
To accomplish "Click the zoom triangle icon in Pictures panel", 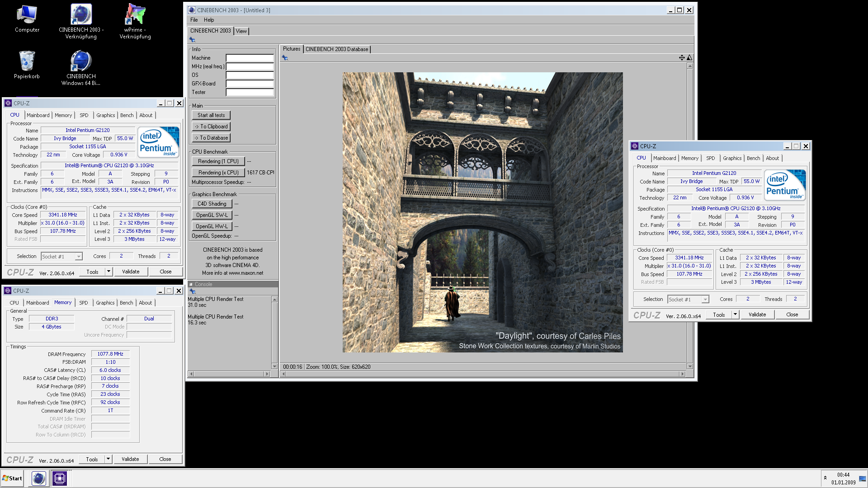I will pyautogui.click(x=689, y=57).
